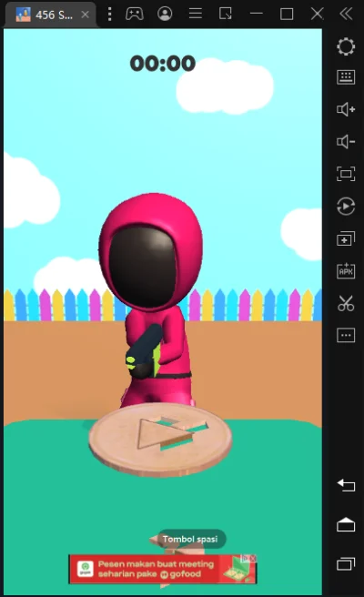Go to Android home button
364x597 pixels.
(x=346, y=524)
